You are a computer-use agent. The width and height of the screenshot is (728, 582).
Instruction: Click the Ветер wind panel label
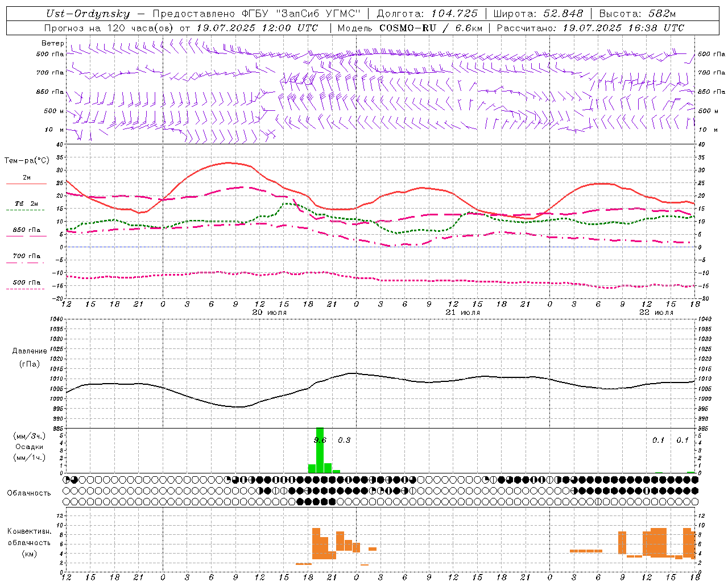[52, 43]
